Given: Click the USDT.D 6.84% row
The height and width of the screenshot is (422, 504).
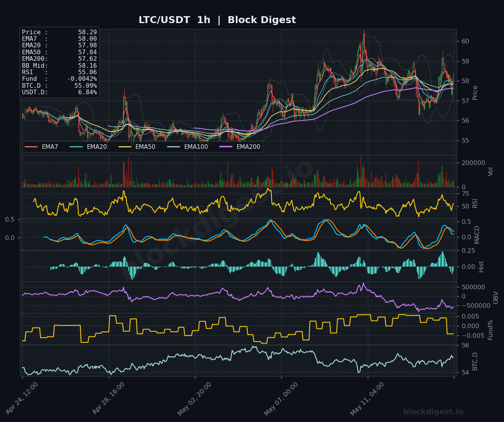Looking at the screenshot, I should [x=59, y=92].
